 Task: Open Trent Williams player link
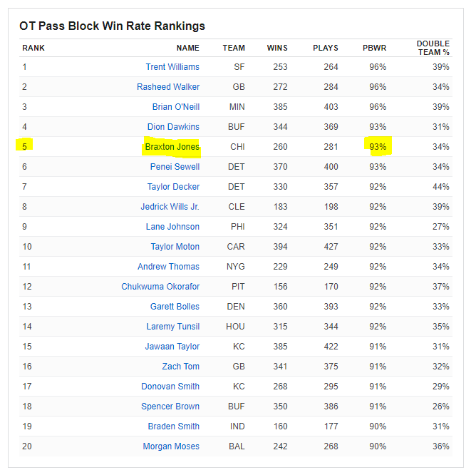(x=172, y=67)
